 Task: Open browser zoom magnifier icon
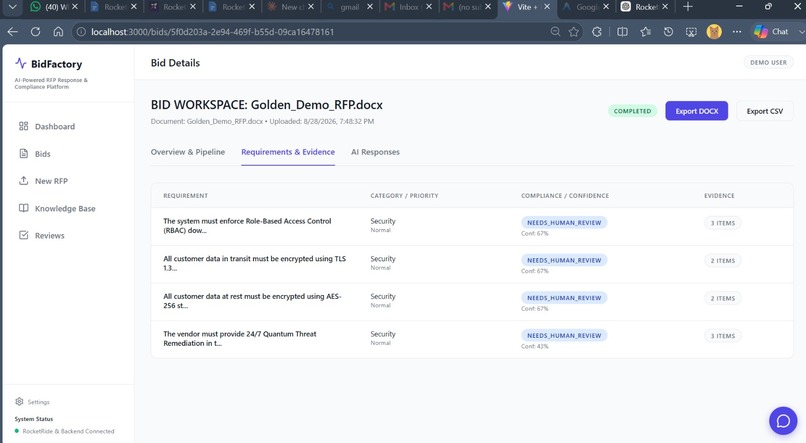[x=555, y=32]
